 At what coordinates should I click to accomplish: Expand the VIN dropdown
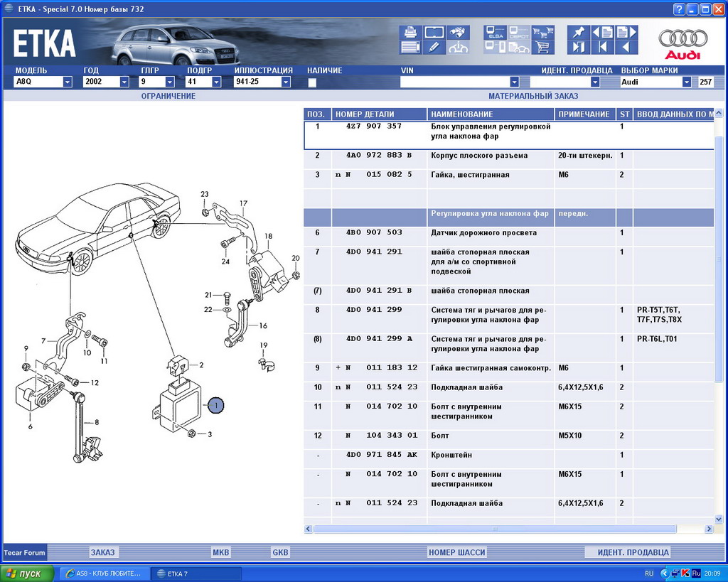(514, 82)
